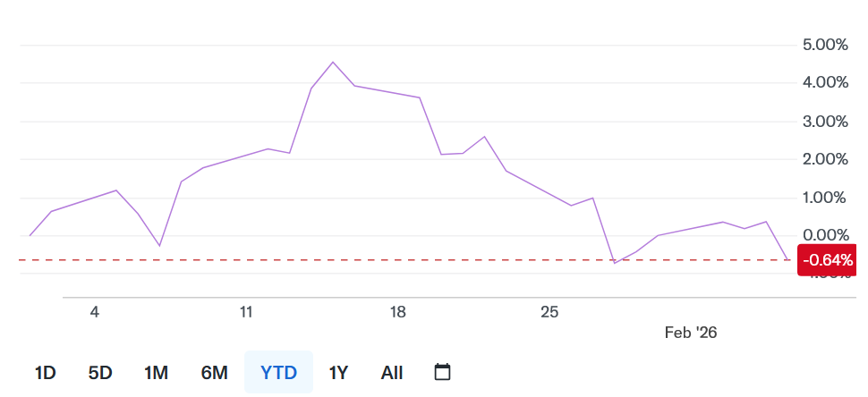The image size is (868, 397).
Task: Click the 3.00% y-axis label
Action: point(823,121)
